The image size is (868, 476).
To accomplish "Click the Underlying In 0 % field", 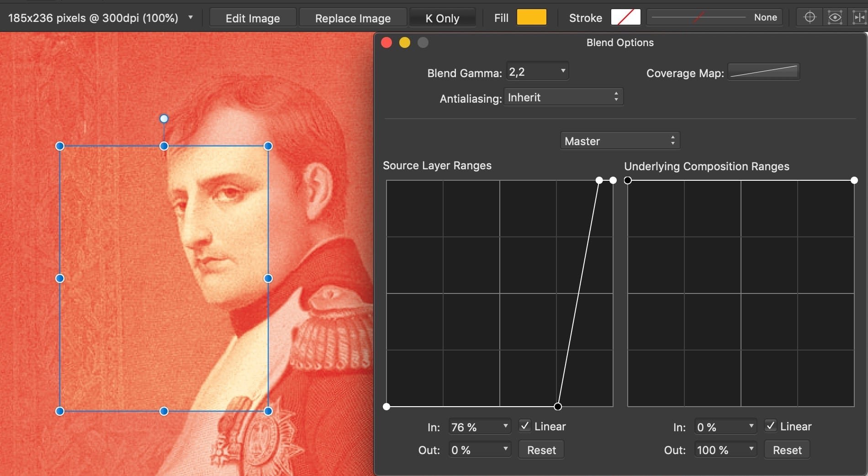I will (x=725, y=427).
